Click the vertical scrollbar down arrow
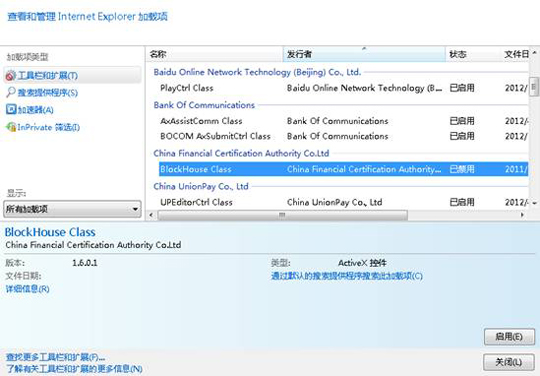This screenshot has width=540, height=376. point(534,203)
